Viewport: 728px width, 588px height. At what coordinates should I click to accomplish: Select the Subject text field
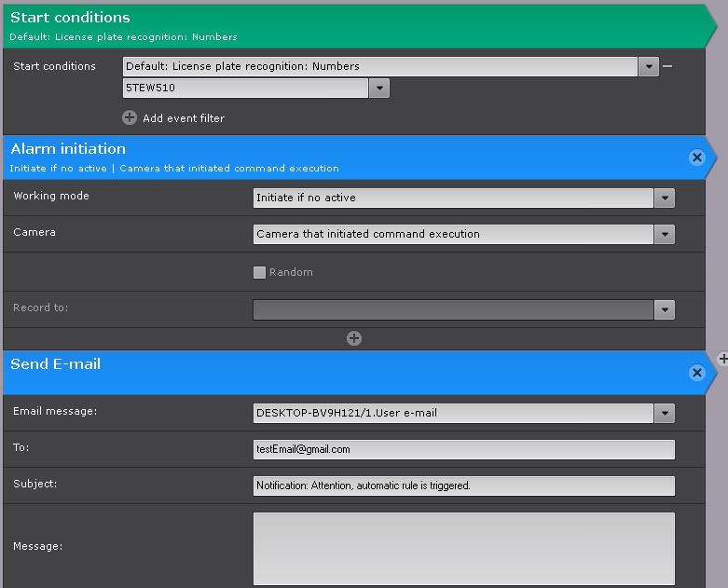pos(463,485)
